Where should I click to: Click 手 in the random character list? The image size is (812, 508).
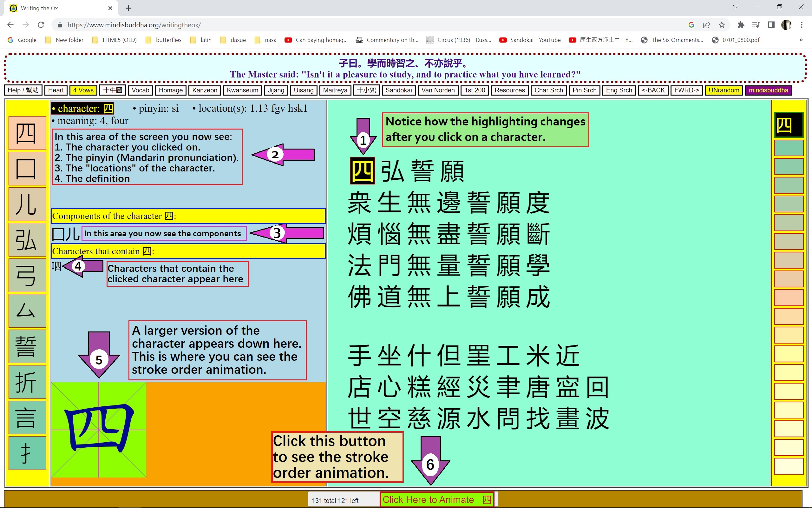[x=359, y=356]
